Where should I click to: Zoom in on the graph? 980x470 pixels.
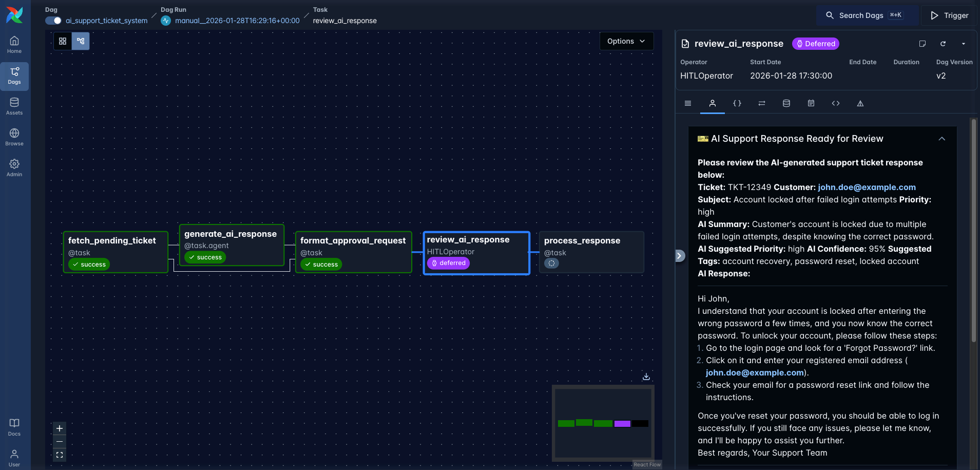[60, 428]
